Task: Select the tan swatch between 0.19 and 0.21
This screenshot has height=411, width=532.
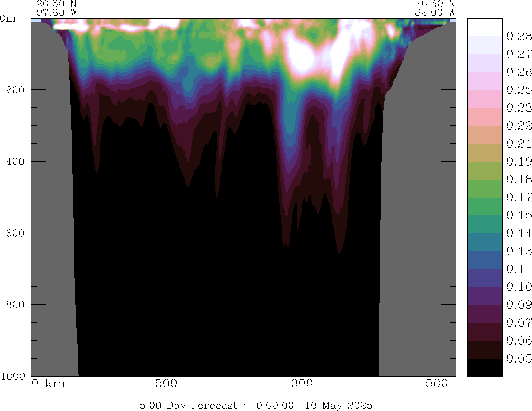Action: tap(485, 152)
